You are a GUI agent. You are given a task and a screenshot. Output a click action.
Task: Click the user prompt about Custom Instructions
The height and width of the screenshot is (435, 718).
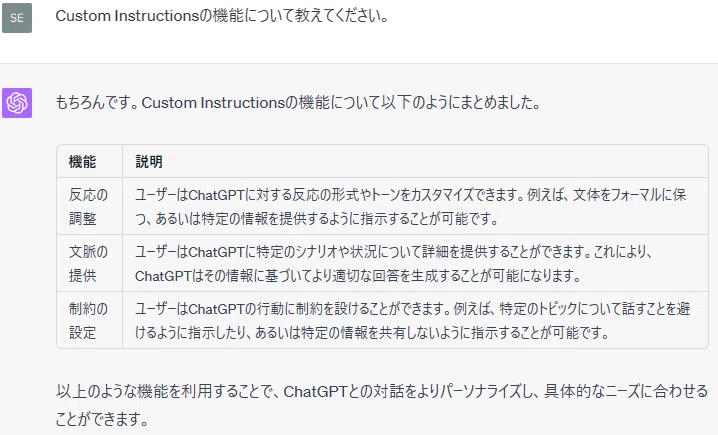222,16
